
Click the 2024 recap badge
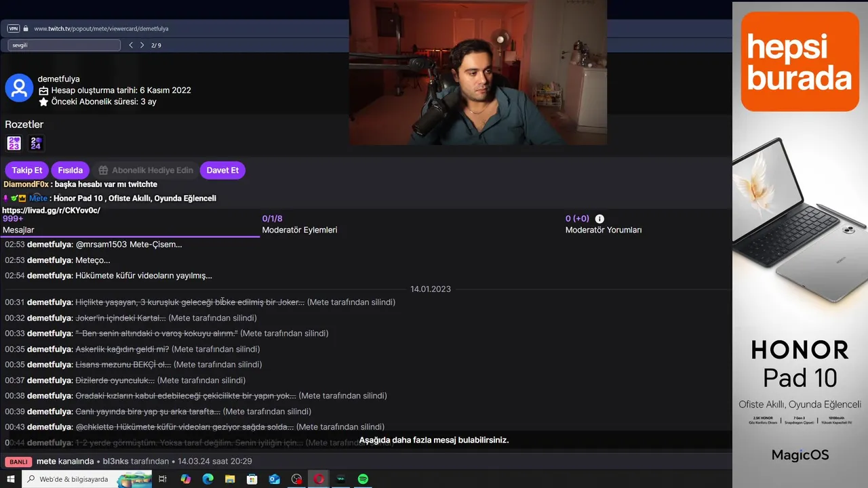point(36,143)
